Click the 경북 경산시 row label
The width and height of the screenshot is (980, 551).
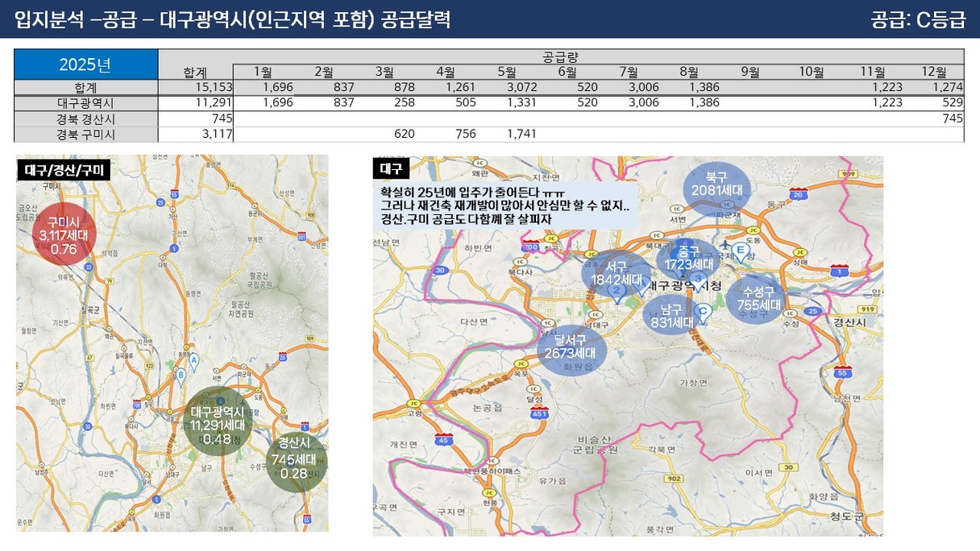click(x=85, y=118)
